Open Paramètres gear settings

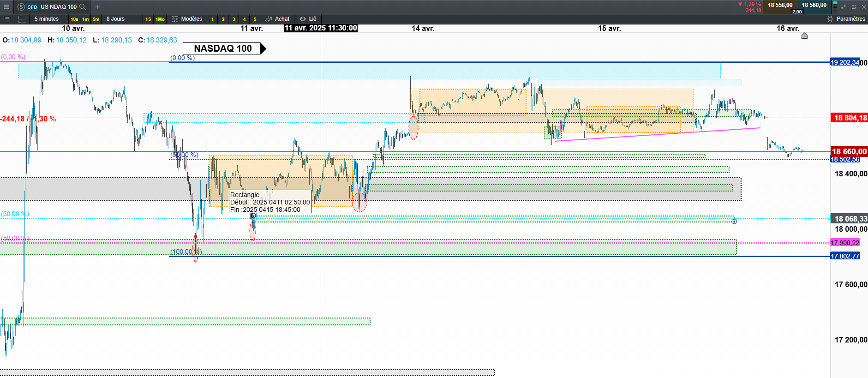pos(830,19)
